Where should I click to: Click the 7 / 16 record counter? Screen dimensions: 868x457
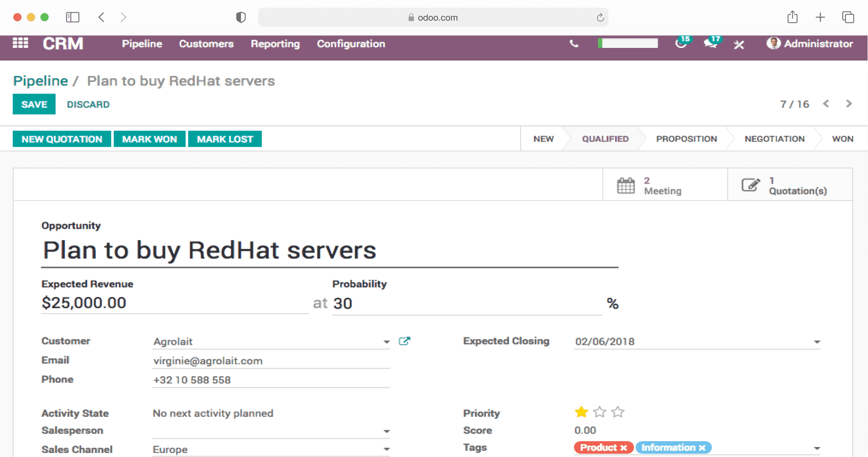click(794, 104)
